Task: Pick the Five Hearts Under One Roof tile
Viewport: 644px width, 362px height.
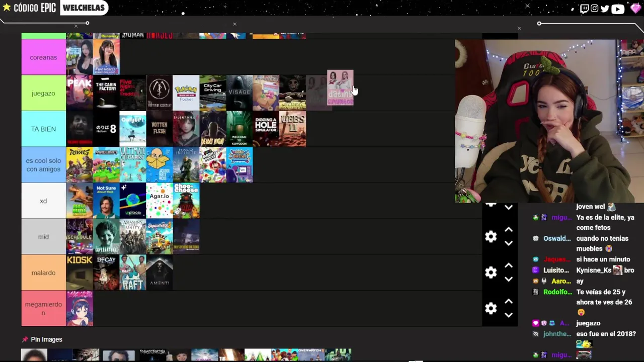Action: click(x=106, y=57)
